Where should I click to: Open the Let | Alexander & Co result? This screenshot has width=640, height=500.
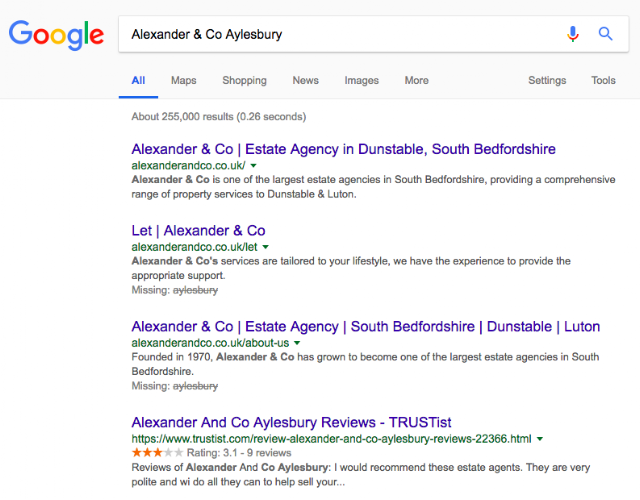(198, 230)
